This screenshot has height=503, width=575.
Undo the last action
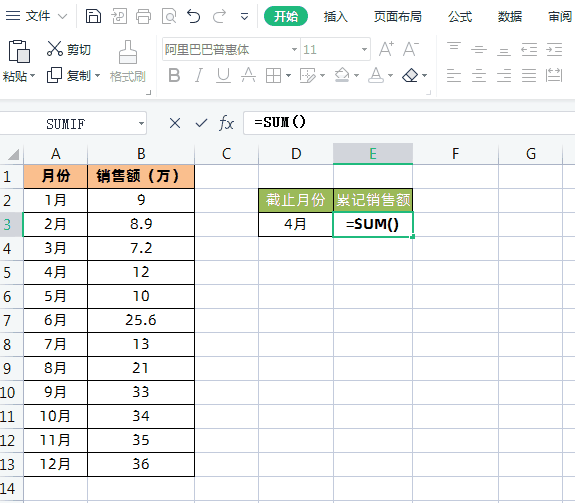(194, 16)
